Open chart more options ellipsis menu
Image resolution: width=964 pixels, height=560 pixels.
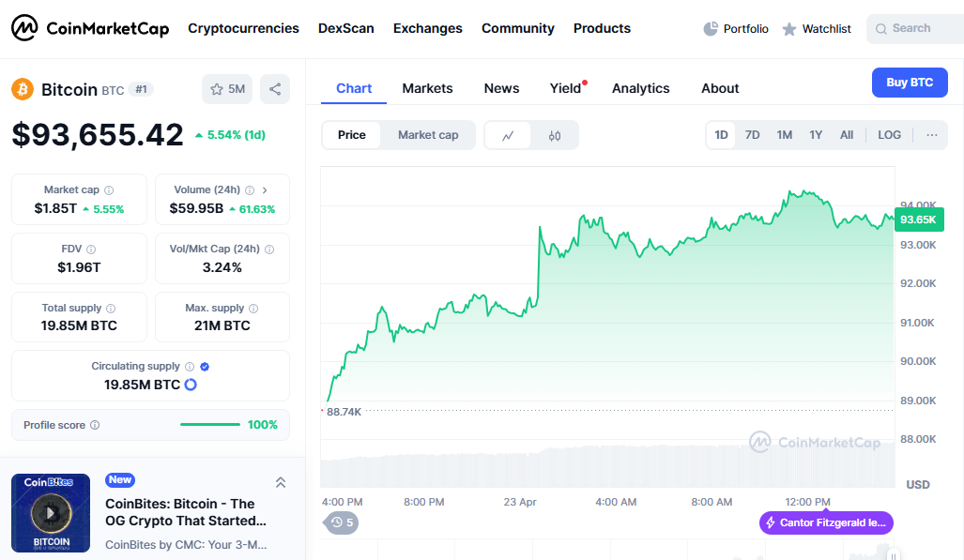pyautogui.click(x=932, y=135)
